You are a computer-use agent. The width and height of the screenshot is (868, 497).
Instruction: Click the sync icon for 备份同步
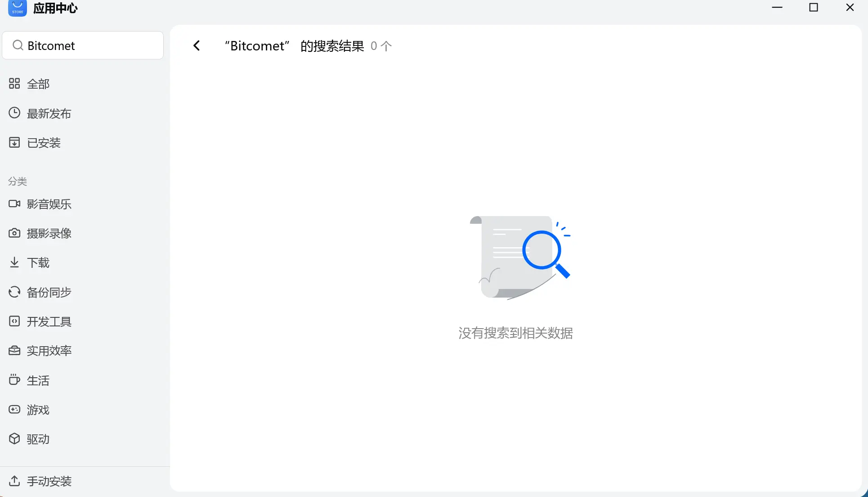(x=14, y=292)
